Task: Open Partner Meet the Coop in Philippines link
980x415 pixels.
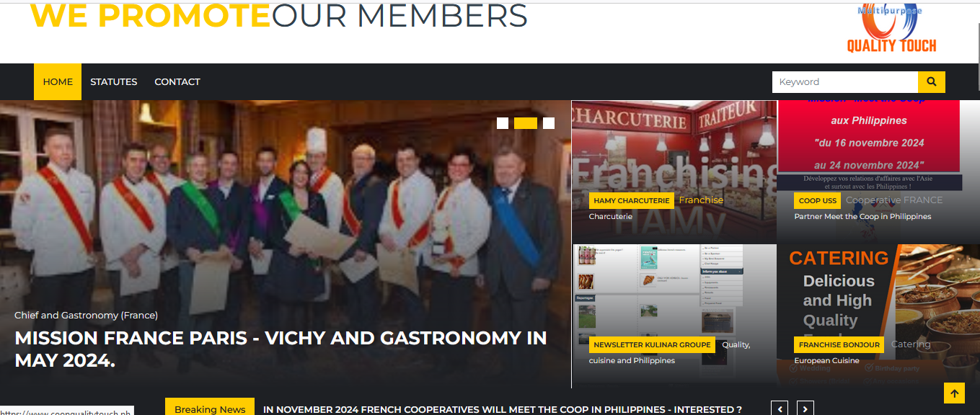Action: [x=862, y=216]
